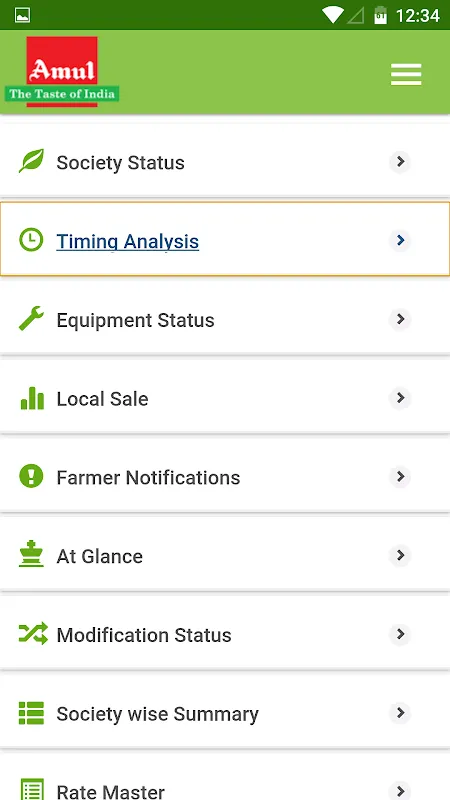
Task: Open the Local Sale menu item
Action: click(x=225, y=398)
